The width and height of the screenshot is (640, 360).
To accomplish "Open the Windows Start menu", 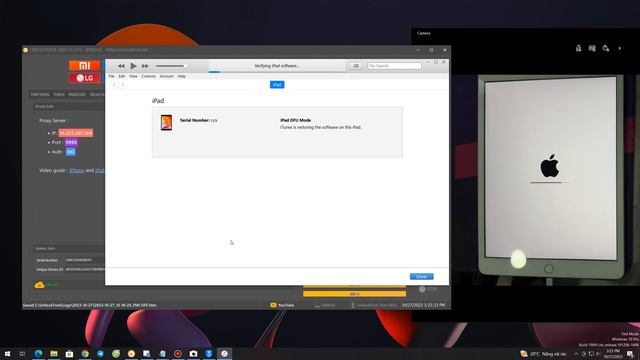I will tap(7, 353).
